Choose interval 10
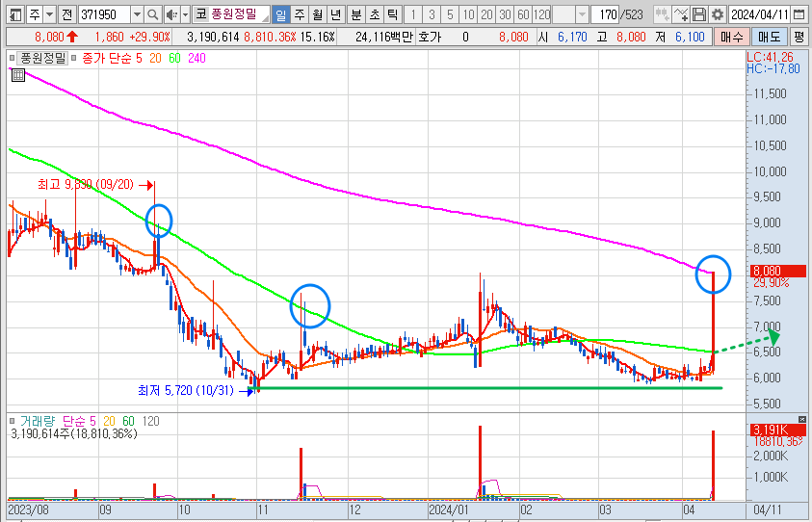Image resolution: width=812 pixels, height=522 pixels. pyautogui.click(x=468, y=14)
